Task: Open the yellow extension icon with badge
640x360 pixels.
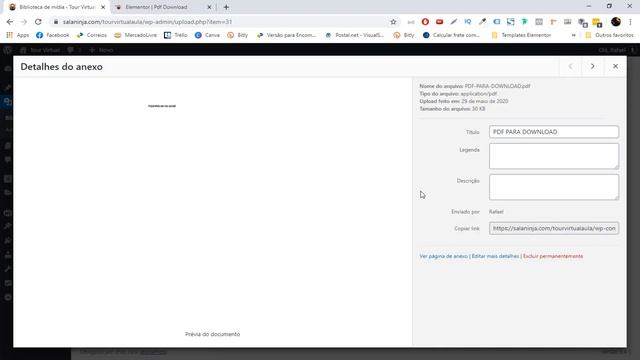Action: point(597,22)
